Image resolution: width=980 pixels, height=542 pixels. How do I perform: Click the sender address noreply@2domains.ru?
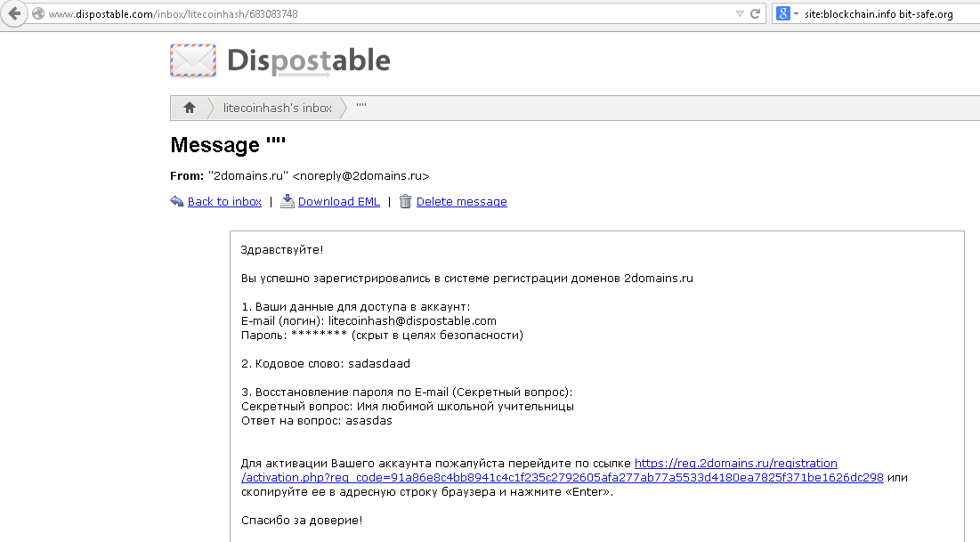click(360, 175)
